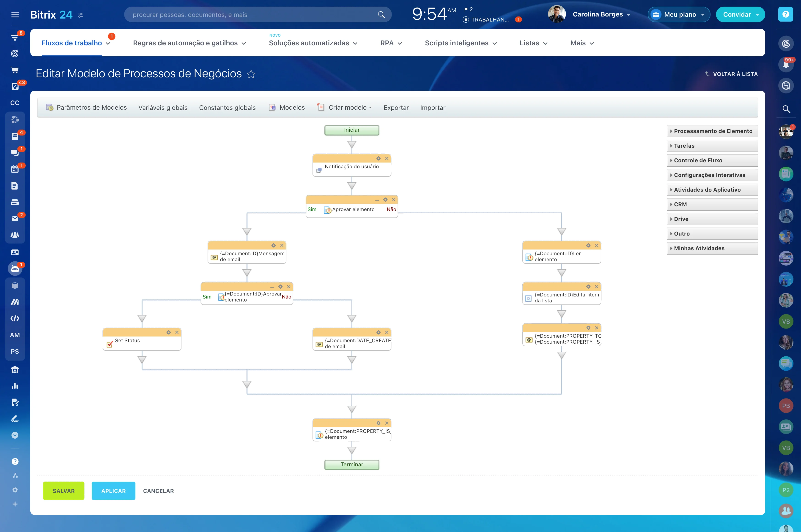Open the hamburger navigation menu
This screenshot has height=532, width=801.
(15, 15)
